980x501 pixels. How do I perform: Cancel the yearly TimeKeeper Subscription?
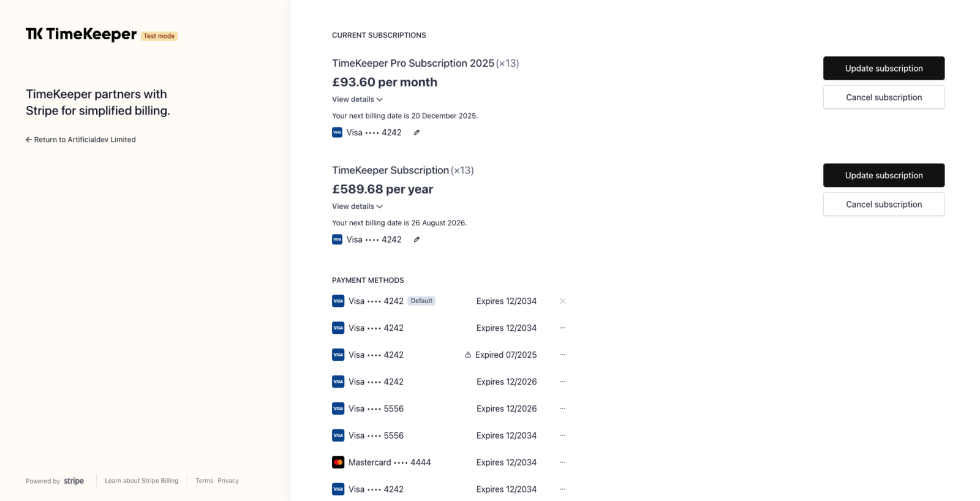(x=884, y=205)
